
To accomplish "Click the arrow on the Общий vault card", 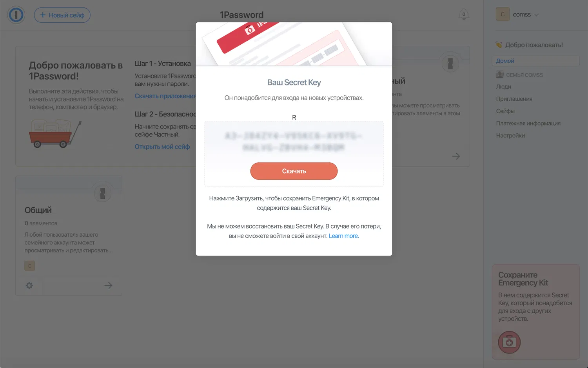I will click(x=108, y=285).
